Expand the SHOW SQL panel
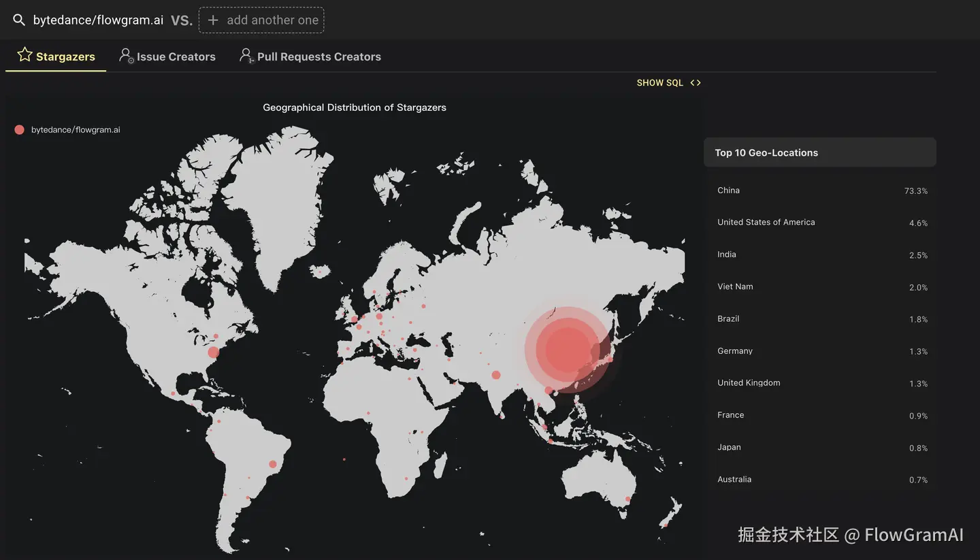The width and height of the screenshot is (980, 560). coord(659,83)
